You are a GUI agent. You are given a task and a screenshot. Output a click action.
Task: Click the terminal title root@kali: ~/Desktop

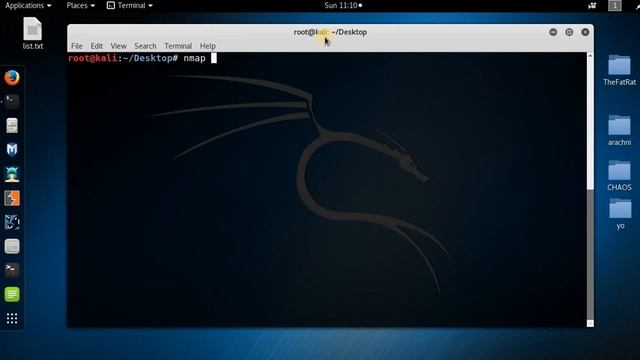[x=330, y=32]
